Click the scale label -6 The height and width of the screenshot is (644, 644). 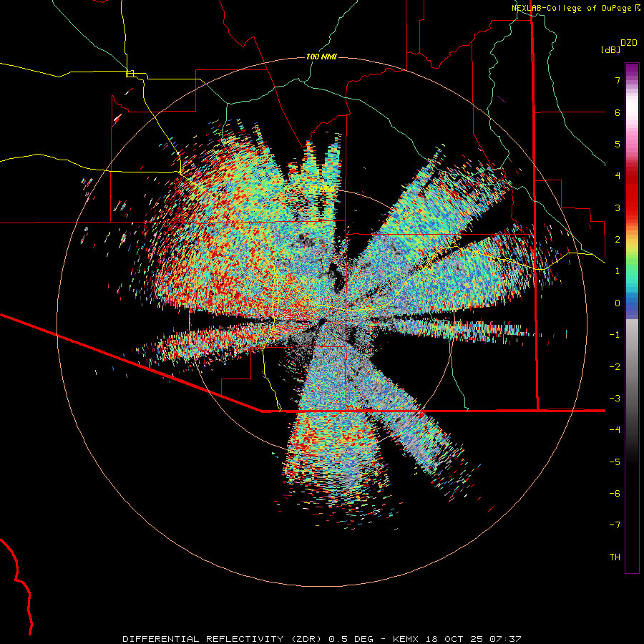pos(615,494)
